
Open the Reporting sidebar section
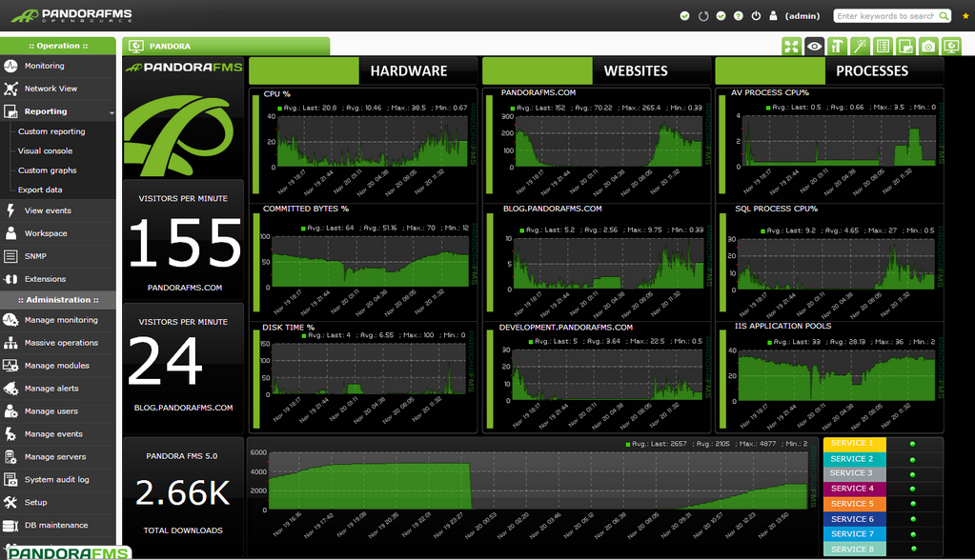coord(46,111)
